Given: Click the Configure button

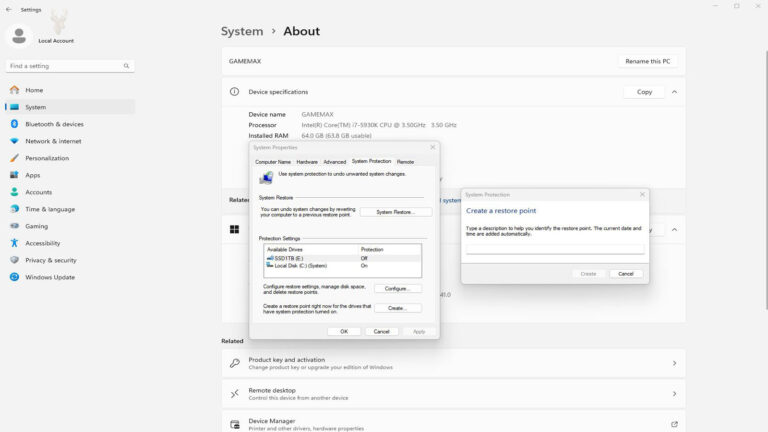Looking at the screenshot, I should [x=397, y=288].
